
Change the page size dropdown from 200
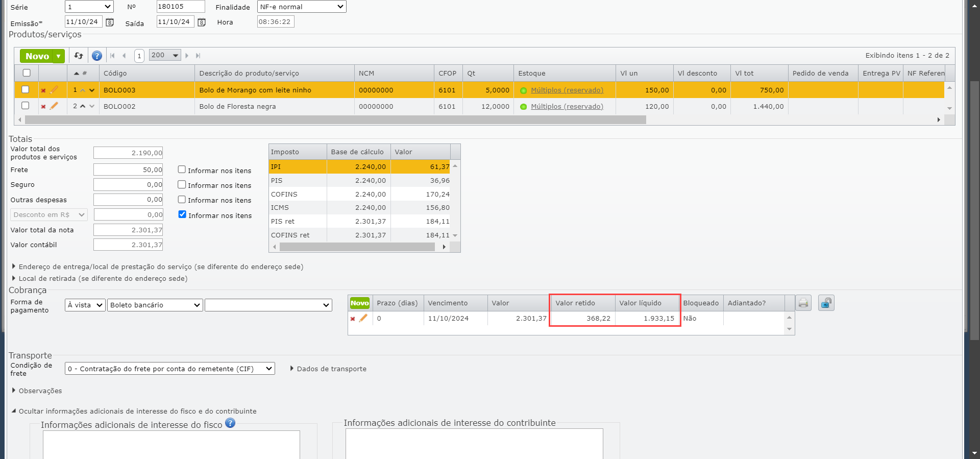[165, 55]
